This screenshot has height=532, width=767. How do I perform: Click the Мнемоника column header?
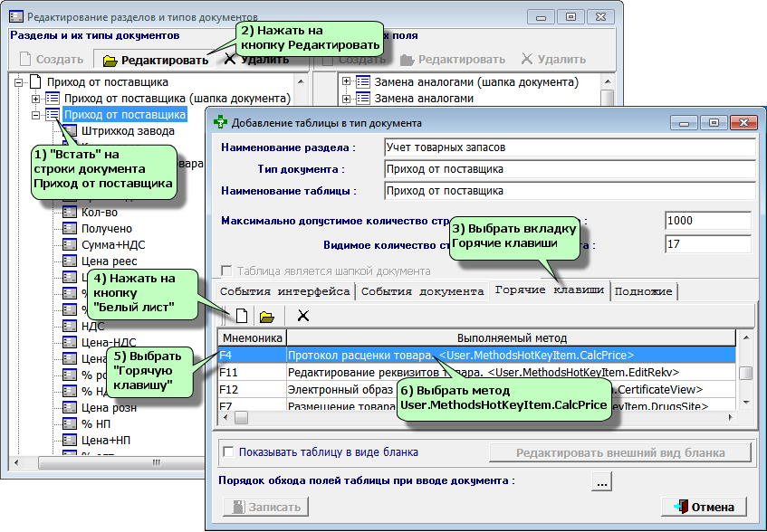pos(252,337)
